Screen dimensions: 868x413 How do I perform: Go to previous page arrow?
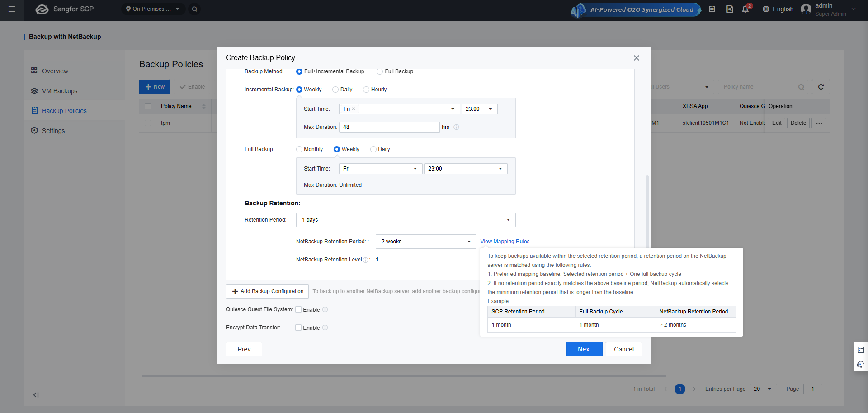tap(665, 389)
